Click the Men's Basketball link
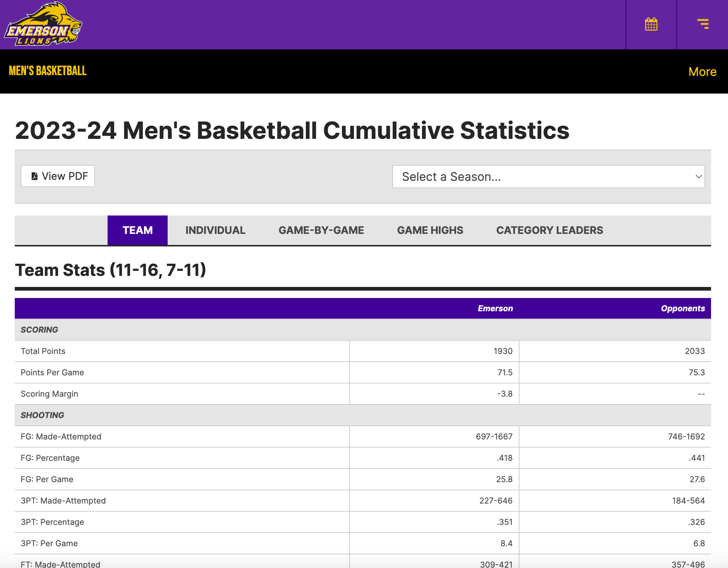Viewport: 728px width, 568px height. (x=48, y=71)
